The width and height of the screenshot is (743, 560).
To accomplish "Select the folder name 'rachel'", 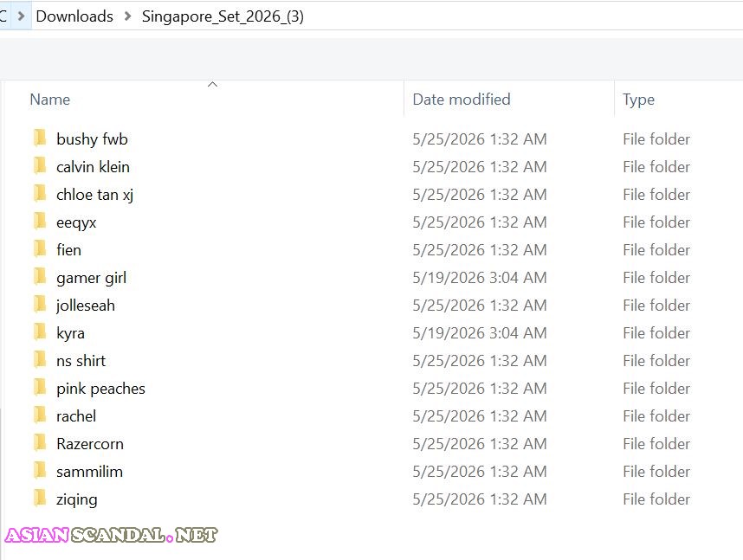I will pyautogui.click(x=76, y=416).
